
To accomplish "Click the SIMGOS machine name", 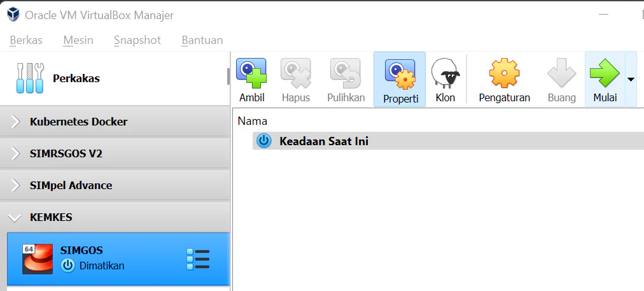I will click(x=81, y=250).
